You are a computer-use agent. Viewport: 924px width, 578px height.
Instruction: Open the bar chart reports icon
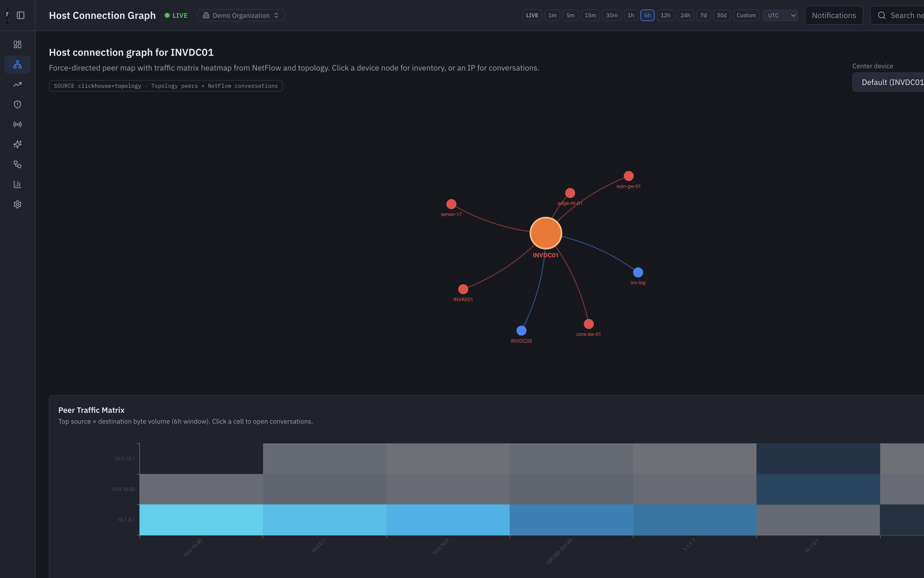17,184
